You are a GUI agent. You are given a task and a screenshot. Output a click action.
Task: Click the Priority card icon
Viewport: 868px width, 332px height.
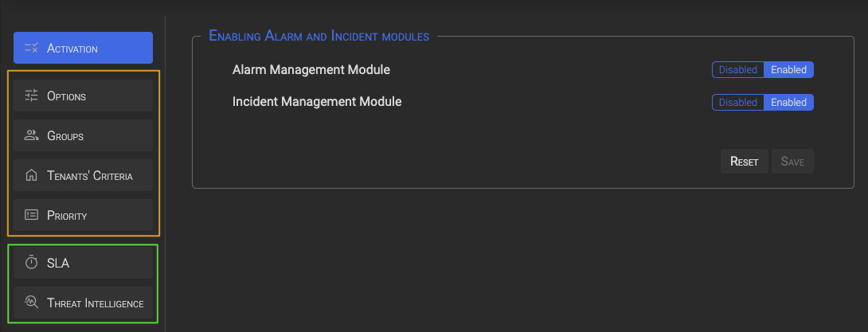tap(32, 216)
